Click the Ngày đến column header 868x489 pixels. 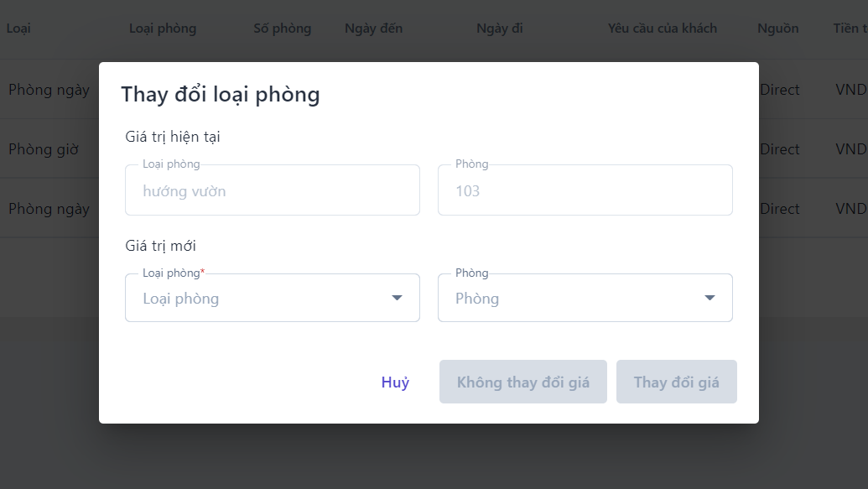coord(373,29)
